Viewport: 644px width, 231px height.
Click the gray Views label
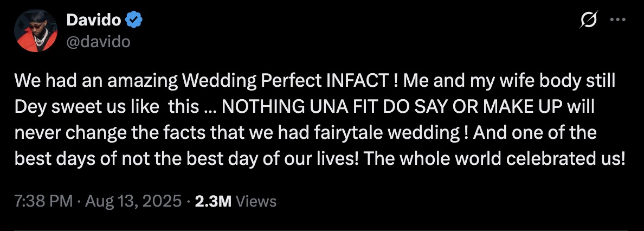[257, 202]
